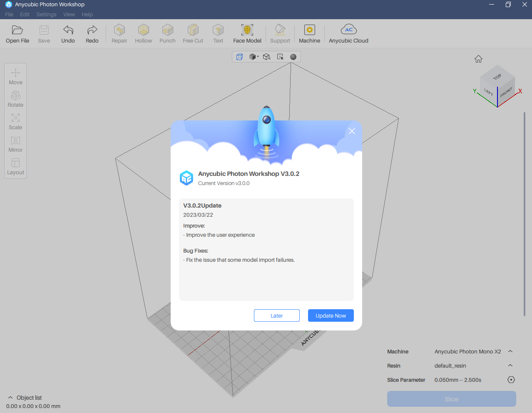
Task: Click the default_resin value
Action: 450,365
